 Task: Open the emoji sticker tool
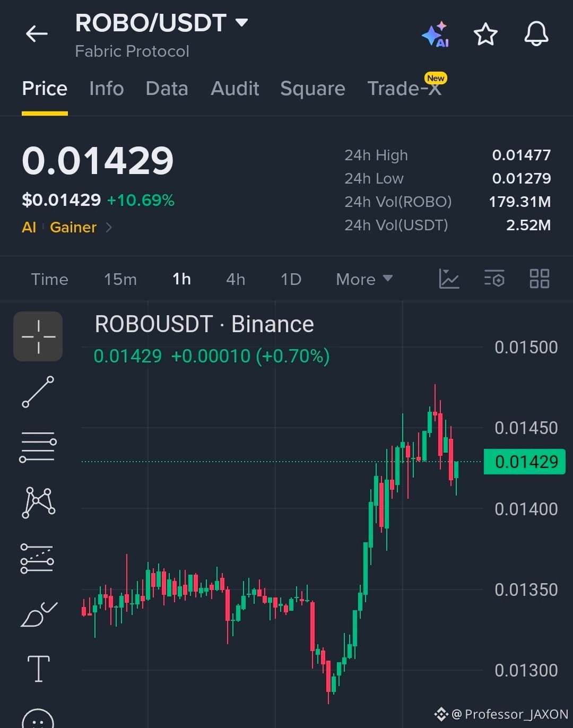(38, 718)
